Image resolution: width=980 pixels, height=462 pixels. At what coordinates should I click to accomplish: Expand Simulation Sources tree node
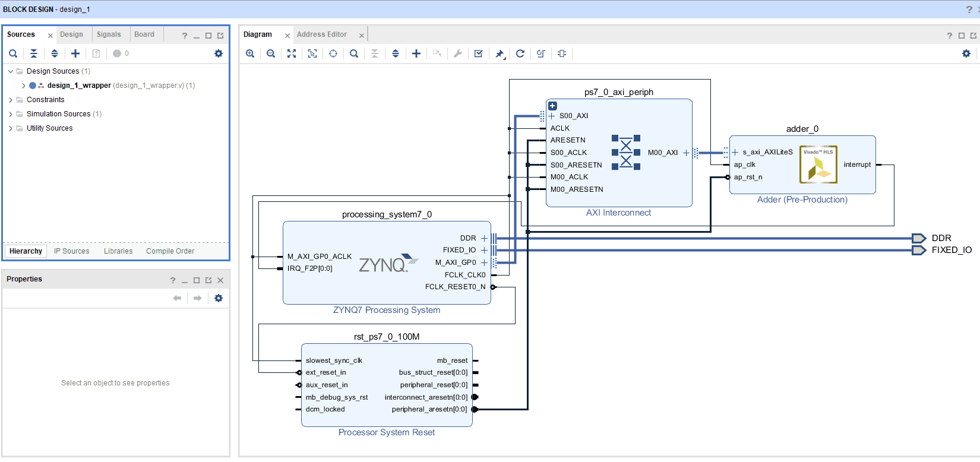(x=11, y=114)
